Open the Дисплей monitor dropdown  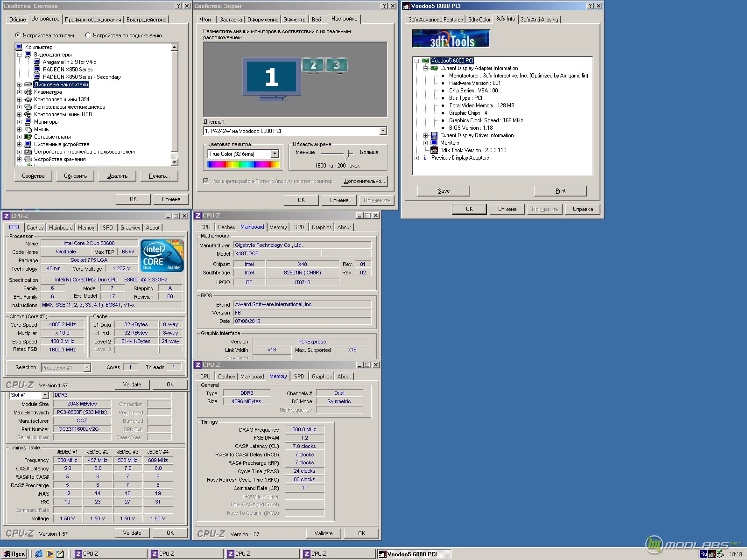pos(383,131)
